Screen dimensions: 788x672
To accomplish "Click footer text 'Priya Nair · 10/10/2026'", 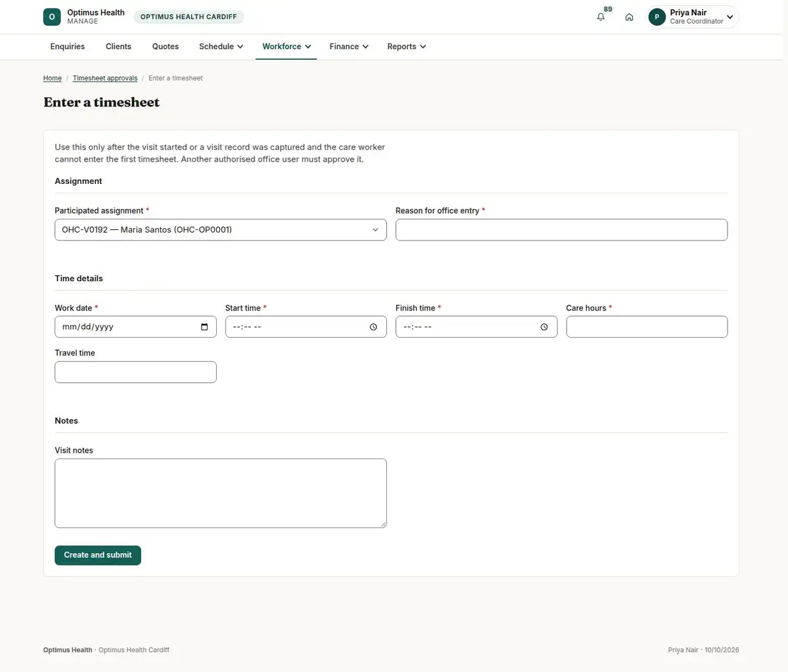I will (x=703, y=650).
